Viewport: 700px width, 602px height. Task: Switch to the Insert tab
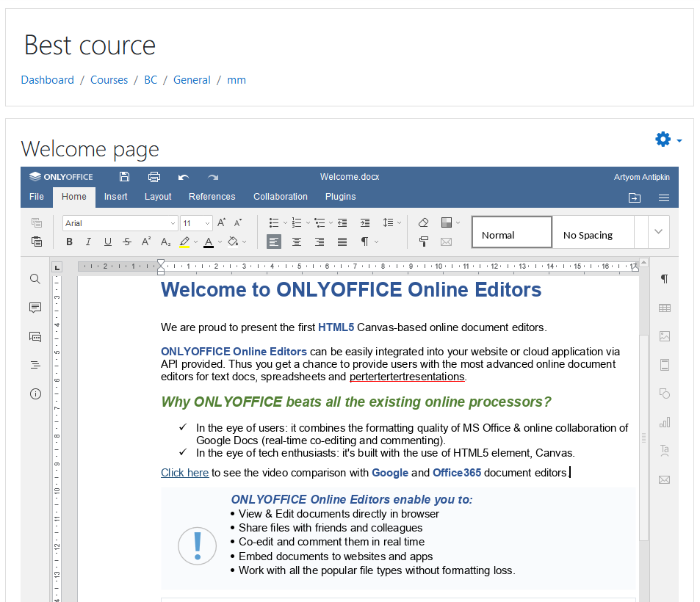[x=115, y=197]
